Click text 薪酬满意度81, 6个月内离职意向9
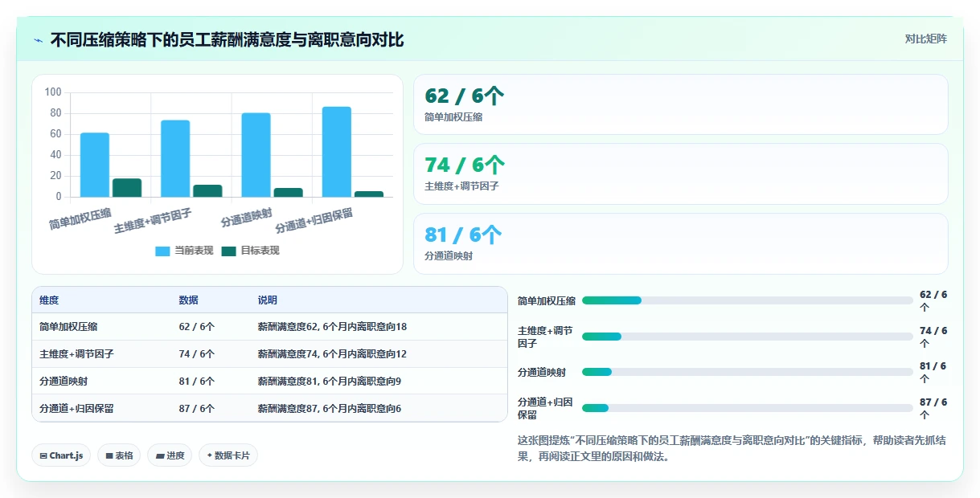This screenshot has height=498, width=980. click(330, 381)
